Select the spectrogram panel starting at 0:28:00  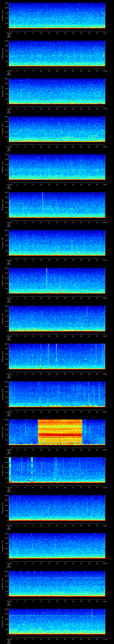pos(57,546)
